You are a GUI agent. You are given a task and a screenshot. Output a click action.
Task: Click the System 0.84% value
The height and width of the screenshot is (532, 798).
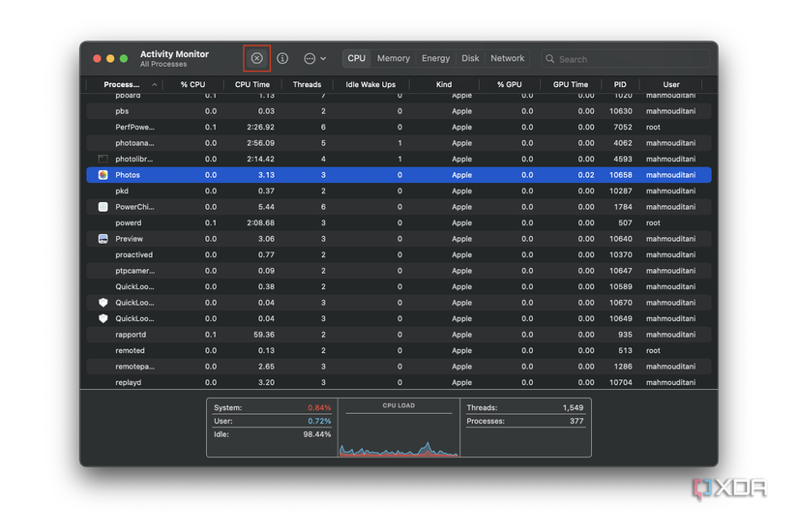[x=319, y=408]
